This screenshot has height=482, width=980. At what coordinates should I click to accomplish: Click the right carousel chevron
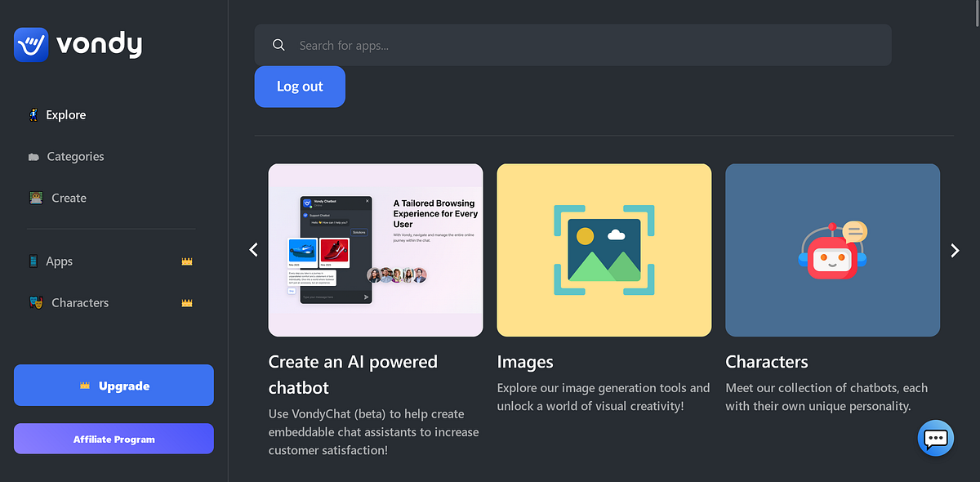[x=955, y=250]
